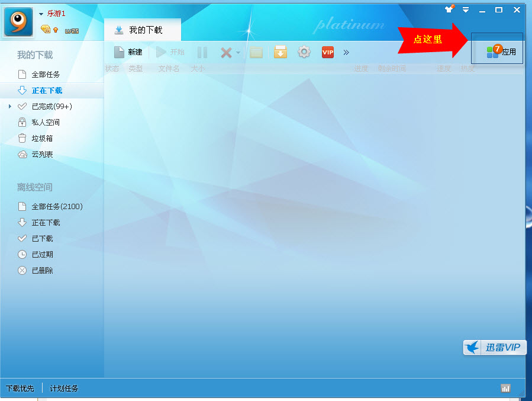This screenshot has width=532, height=401.
Task: Click the orange download box icon
Action: pos(280,52)
